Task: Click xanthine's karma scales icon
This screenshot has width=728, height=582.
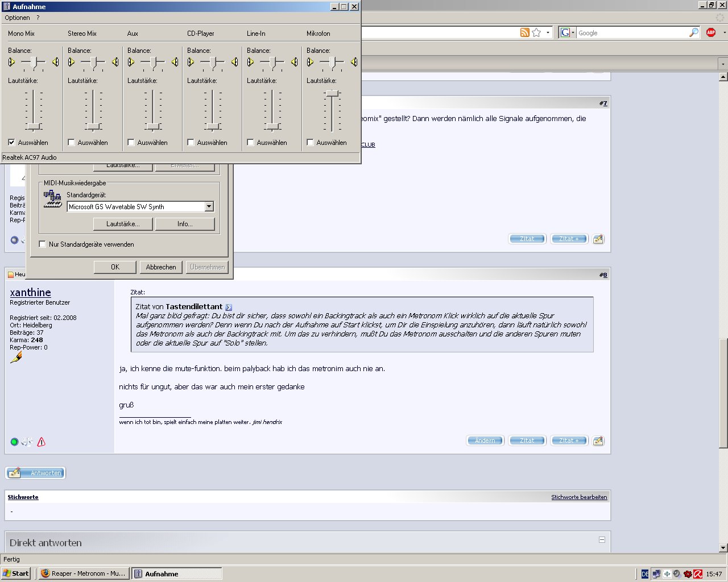Action: pyautogui.click(x=27, y=442)
